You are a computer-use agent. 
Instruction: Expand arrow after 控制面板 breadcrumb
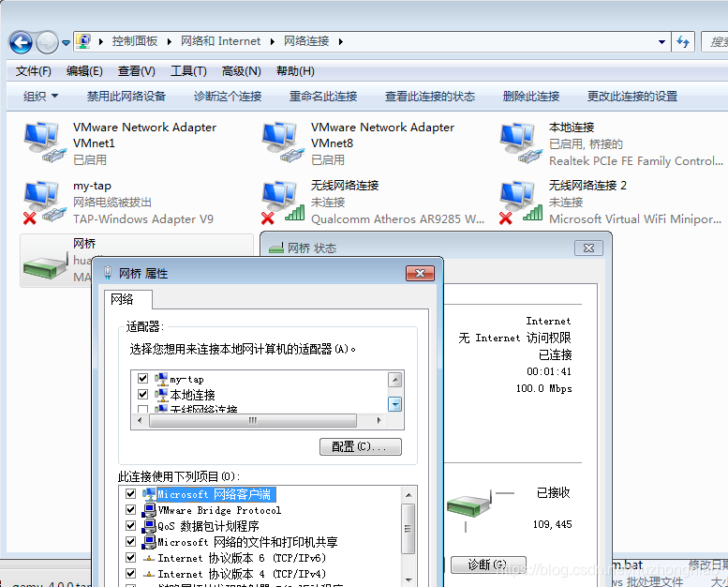[170, 42]
